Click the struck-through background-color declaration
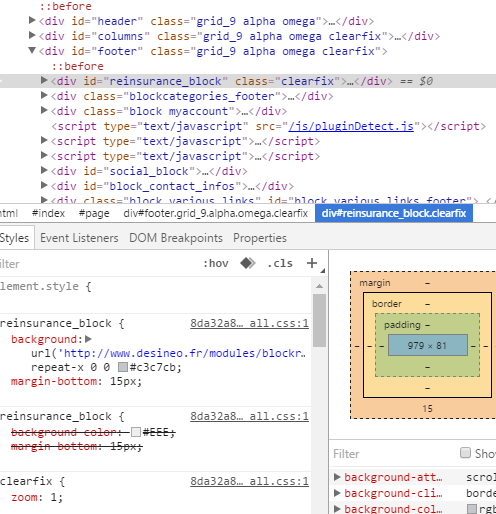This screenshot has width=496, height=514. [x=93, y=432]
